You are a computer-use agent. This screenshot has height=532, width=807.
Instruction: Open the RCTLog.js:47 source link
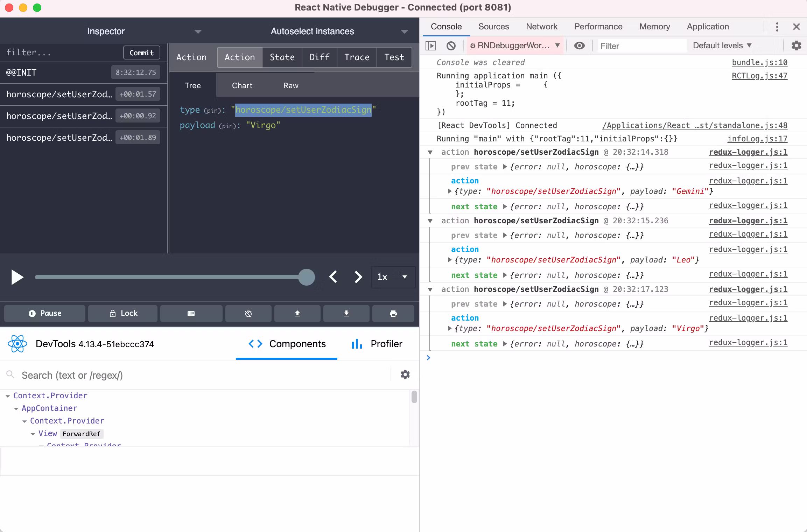click(x=759, y=76)
